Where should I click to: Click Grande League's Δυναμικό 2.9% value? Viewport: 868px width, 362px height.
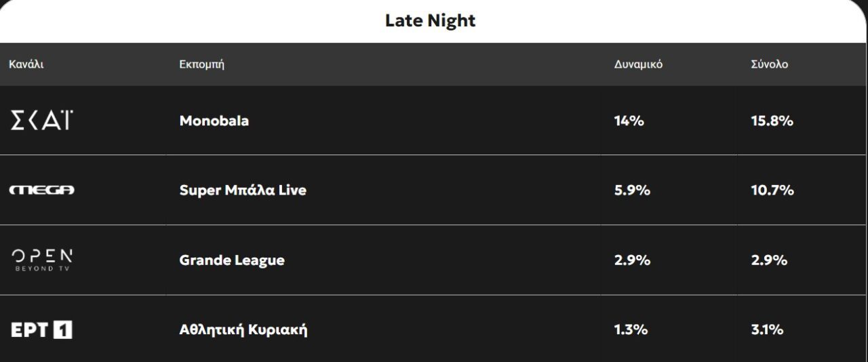coord(632,260)
